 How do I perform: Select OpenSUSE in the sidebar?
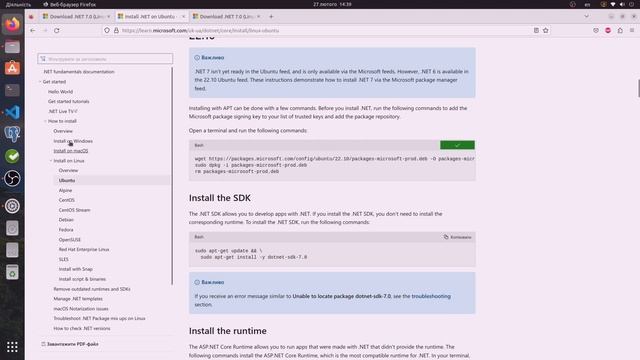[x=70, y=240]
